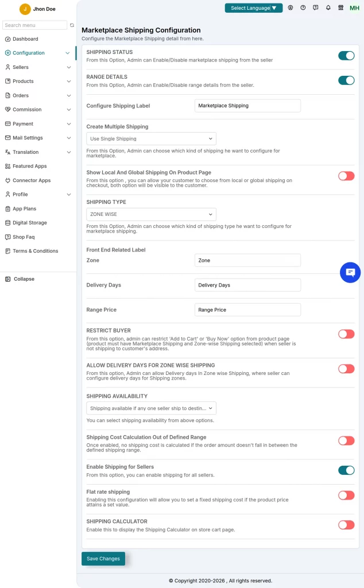Open the Shop Faq link
Viewport: 364px width, 588px height.
coord(24,237)
